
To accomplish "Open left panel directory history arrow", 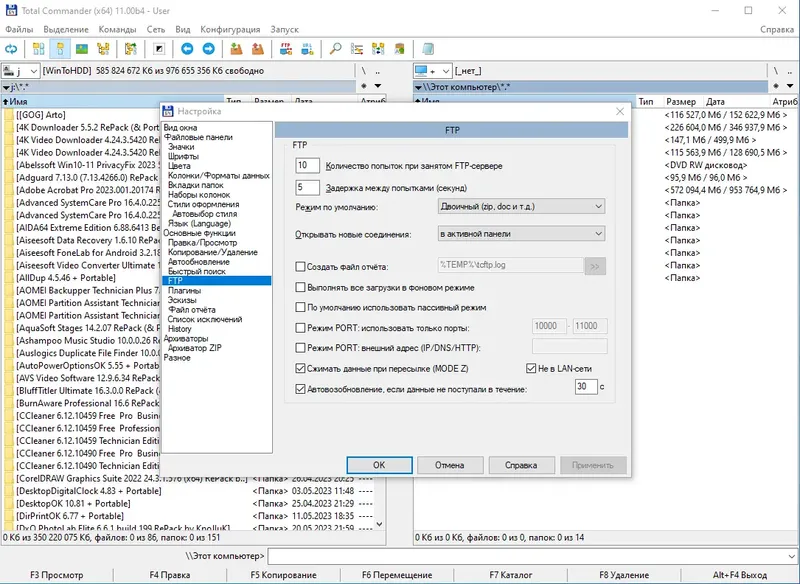I will 378,86.
